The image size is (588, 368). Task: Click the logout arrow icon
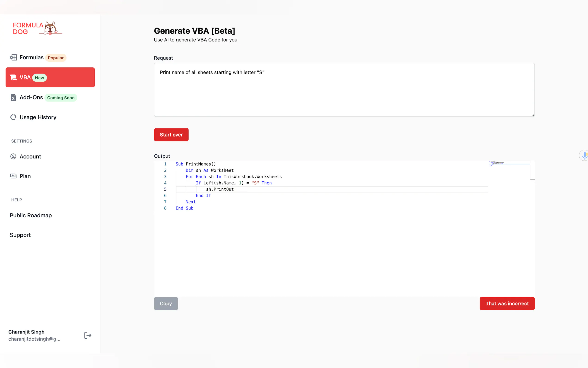pyautogui.click(x=88, y=335)
